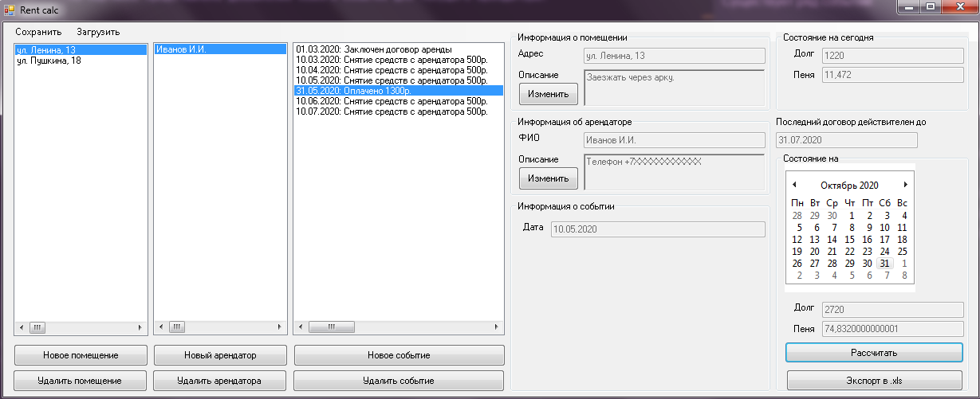
Task: Click tenant list horizontal scrollbar thumb
Action: point(177,327)
